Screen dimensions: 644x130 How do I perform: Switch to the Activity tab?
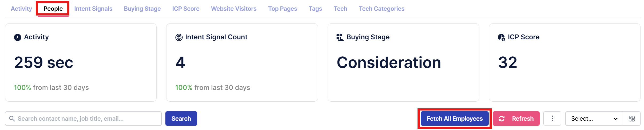[x=21, y=9]
